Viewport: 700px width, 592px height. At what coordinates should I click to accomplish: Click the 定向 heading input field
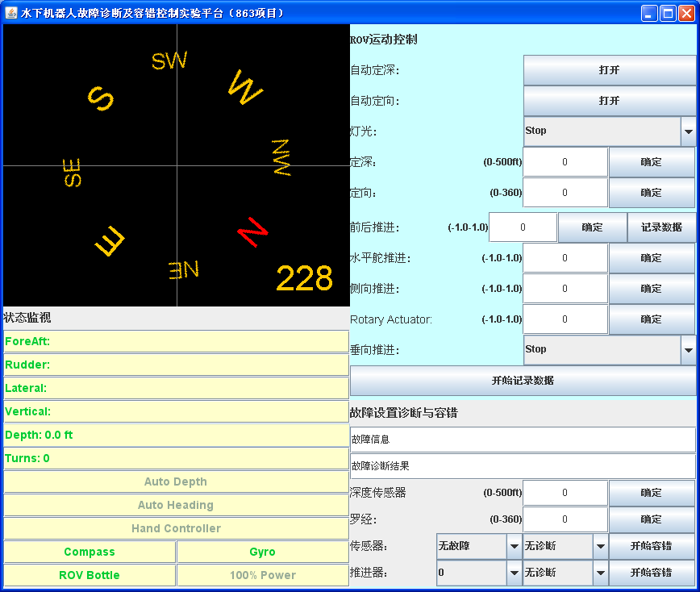(x=565, y=193)
